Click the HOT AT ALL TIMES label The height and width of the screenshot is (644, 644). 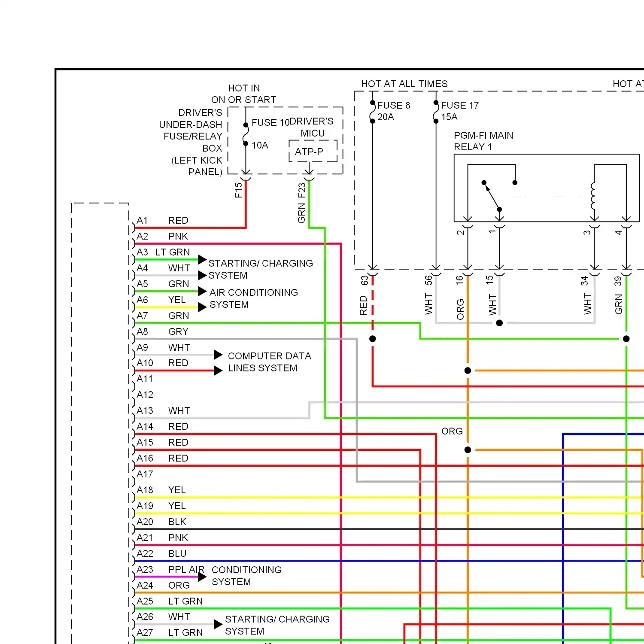404,84
